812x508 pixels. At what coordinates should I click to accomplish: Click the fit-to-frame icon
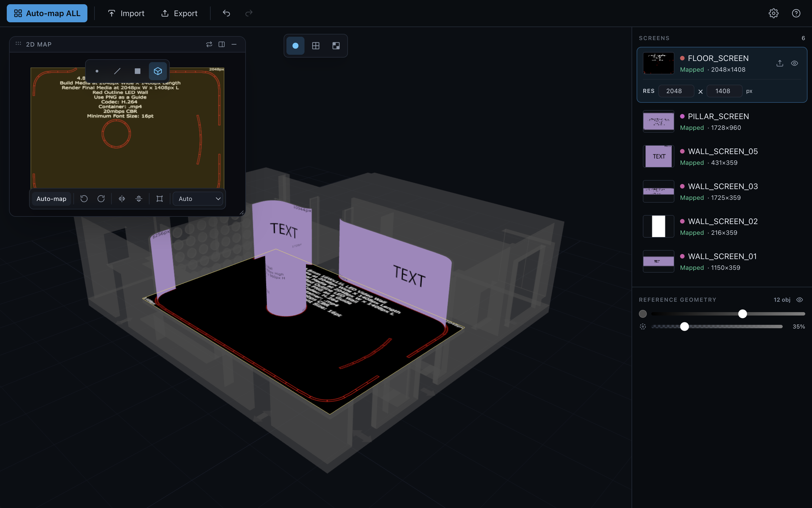pos(160,199)
